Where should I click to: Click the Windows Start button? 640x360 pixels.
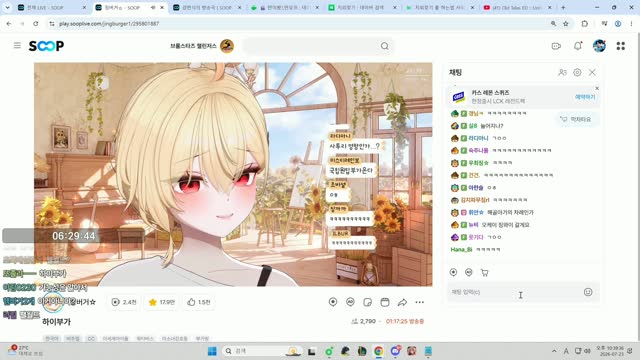[212, 351]
